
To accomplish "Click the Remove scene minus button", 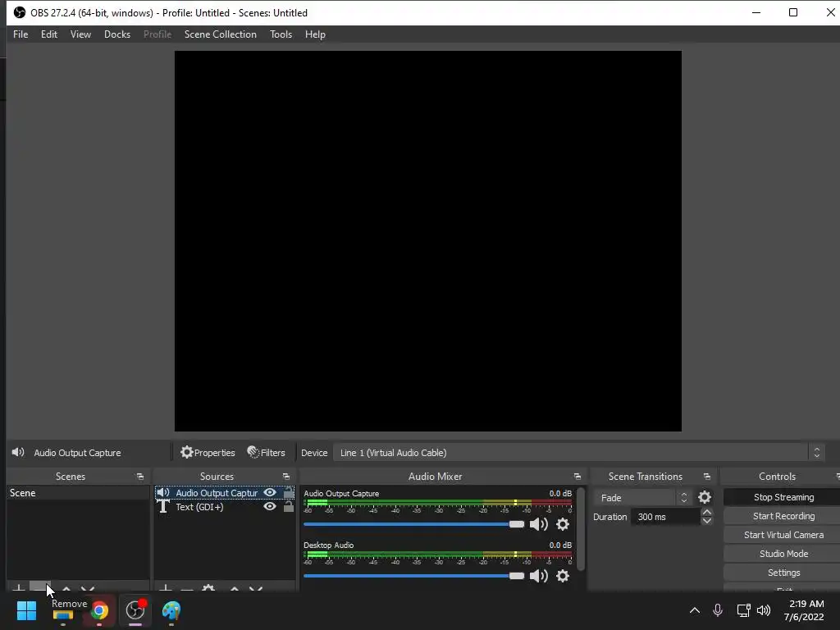I will [x=39, y=587].
